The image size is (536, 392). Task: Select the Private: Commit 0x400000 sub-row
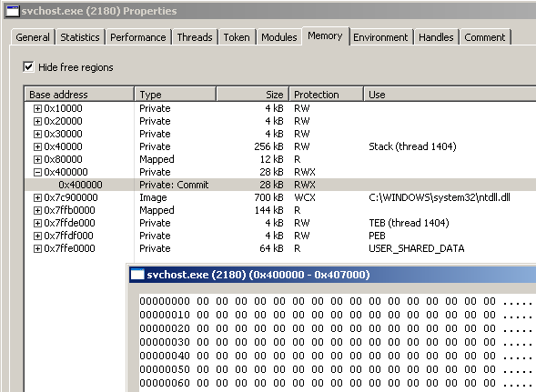pyautogui.click(x=280, y=185)
